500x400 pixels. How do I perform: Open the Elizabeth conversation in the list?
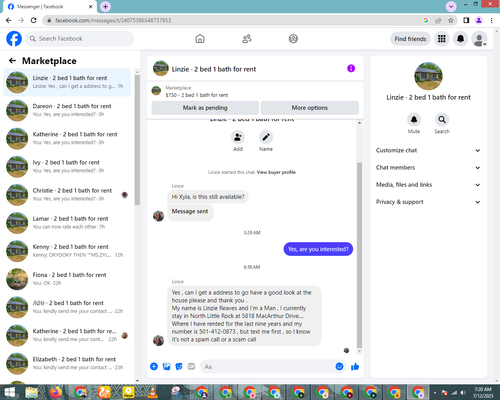[x=67, y=363]
